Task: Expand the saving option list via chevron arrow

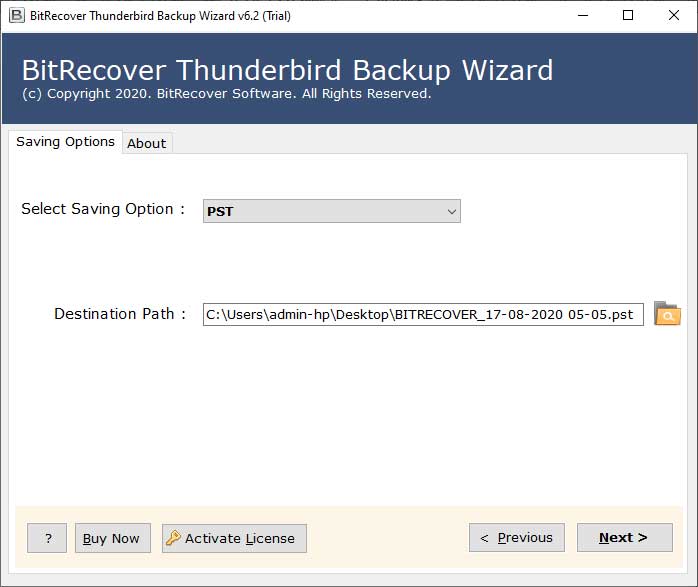Action: (x=451, y=211)
